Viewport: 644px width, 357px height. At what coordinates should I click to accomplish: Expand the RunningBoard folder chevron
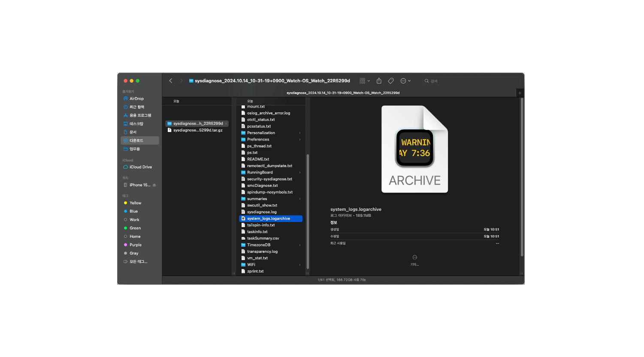tap(300, 172)
